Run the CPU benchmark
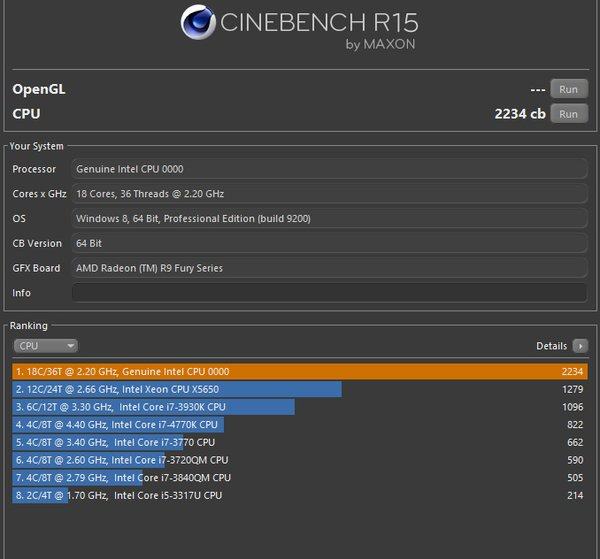 (569, 114)
